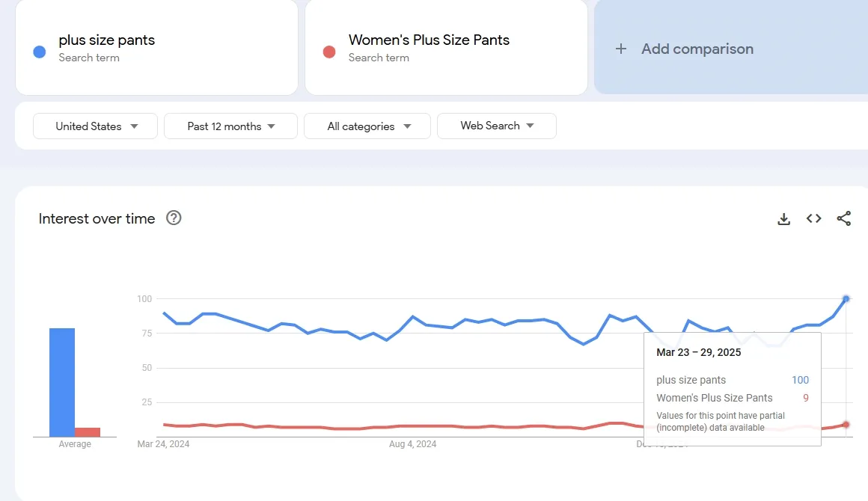Click the blue dot beside plus size pants

(x=40, y=52)
